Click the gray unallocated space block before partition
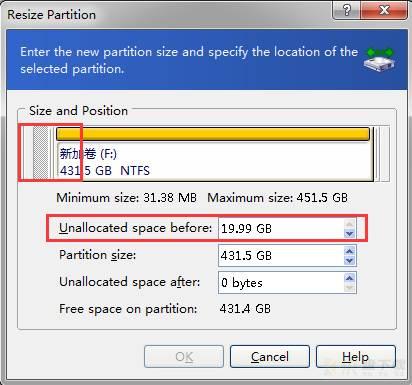The image size is (412, 385). 41,153
